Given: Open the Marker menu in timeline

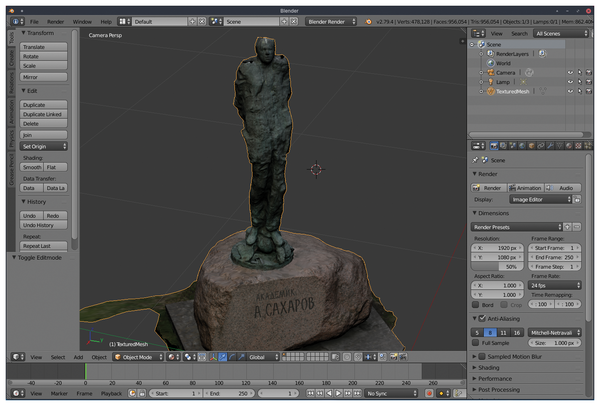Looking at the screenshot, I should pyautogui.click(x=59, y=393).
